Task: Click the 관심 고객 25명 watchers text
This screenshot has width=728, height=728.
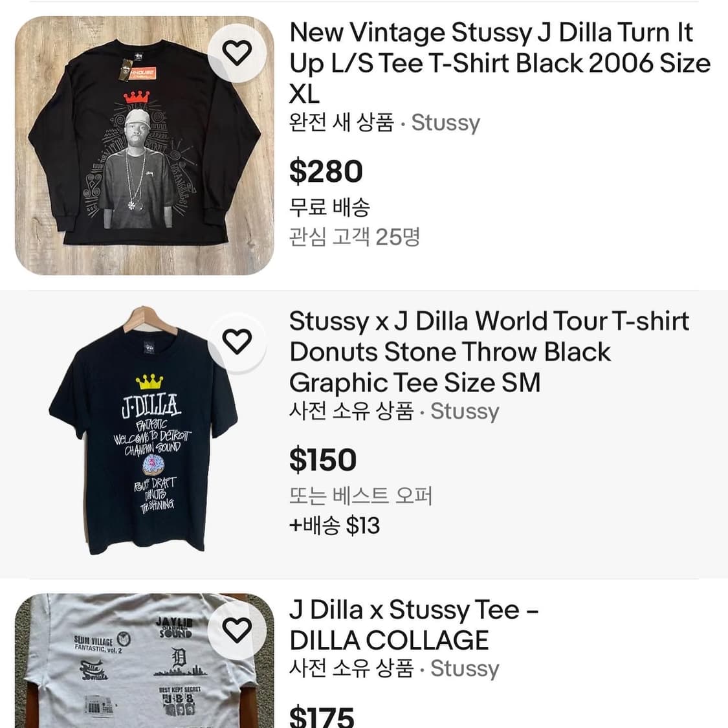Action: [x=355, y=237]
